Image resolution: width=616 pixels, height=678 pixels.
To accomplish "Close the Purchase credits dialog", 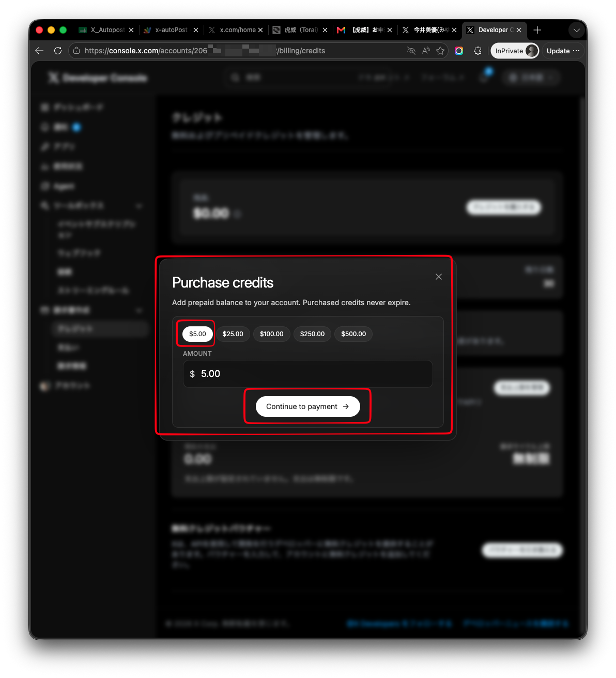I will [439, 277].
